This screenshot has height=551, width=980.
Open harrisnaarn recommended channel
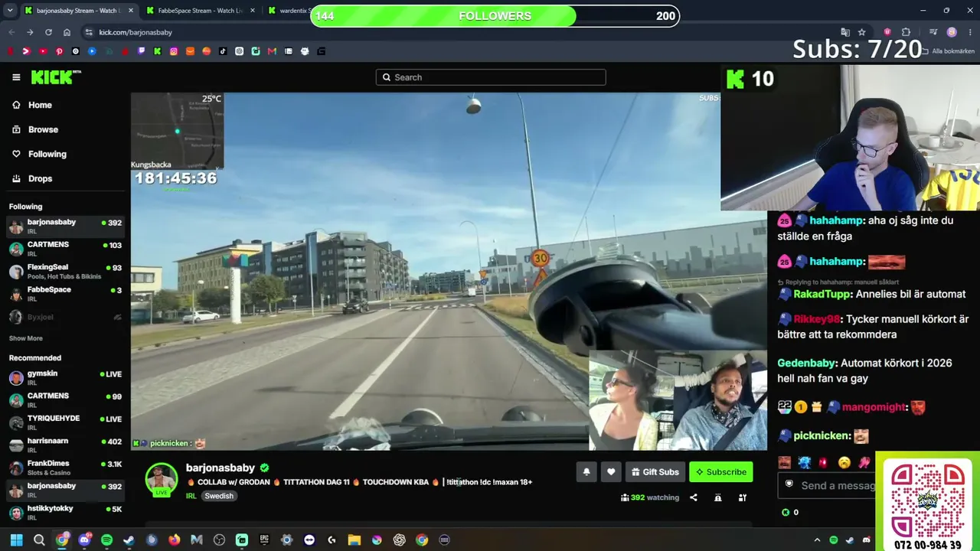tap(65, 445)
